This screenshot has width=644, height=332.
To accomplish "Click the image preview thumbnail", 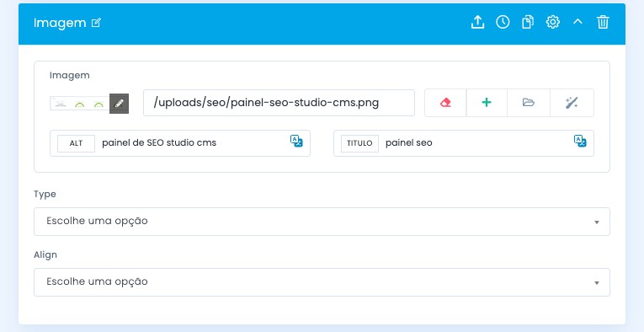I will tap(80, 104).
